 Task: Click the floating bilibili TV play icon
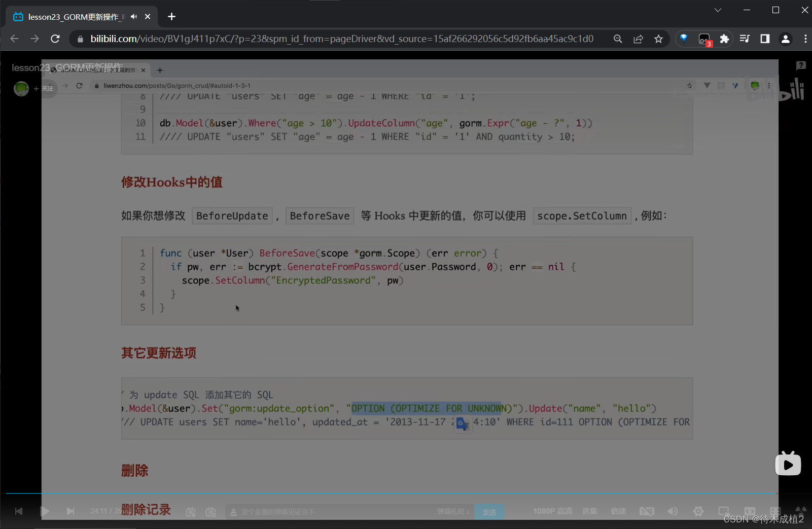788,464
